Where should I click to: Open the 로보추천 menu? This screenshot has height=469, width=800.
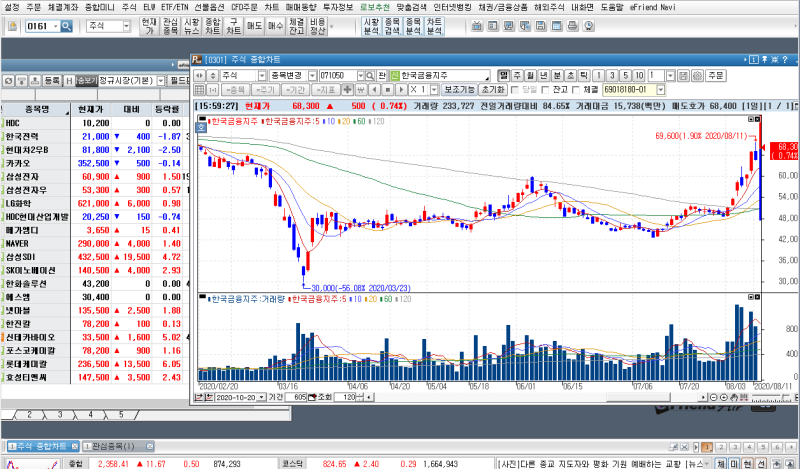click(375, 7)
